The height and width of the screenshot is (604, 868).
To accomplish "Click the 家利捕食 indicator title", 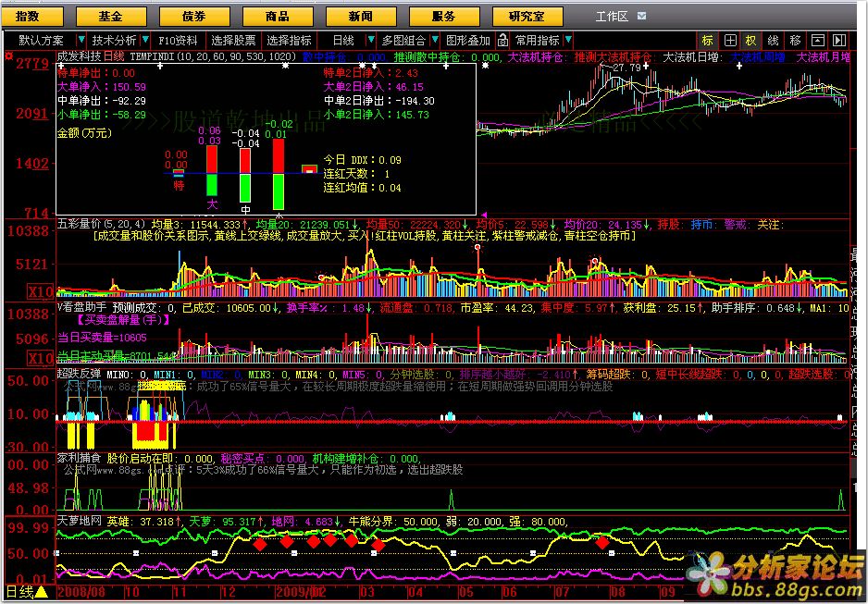I will tap(80, 458).
